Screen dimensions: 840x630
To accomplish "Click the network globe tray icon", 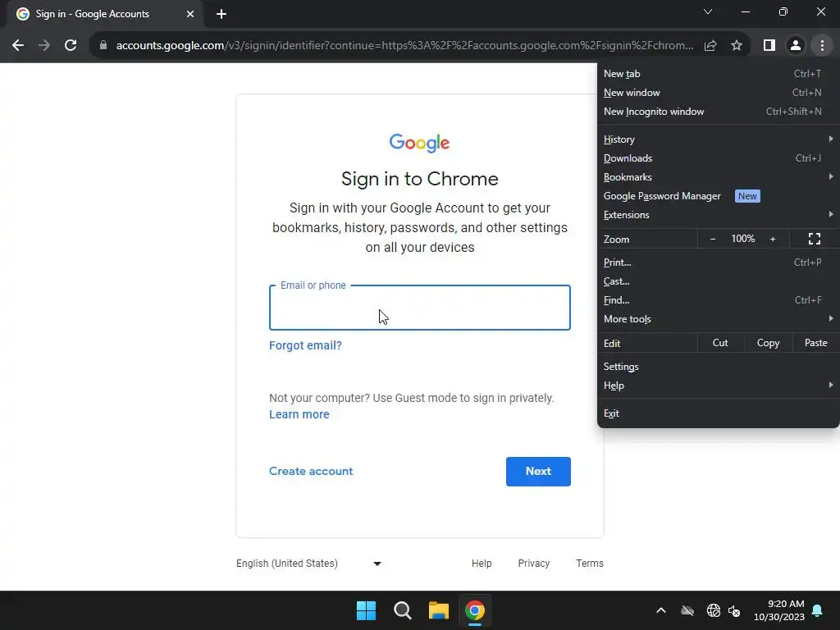I will click(x=713, y=610).
